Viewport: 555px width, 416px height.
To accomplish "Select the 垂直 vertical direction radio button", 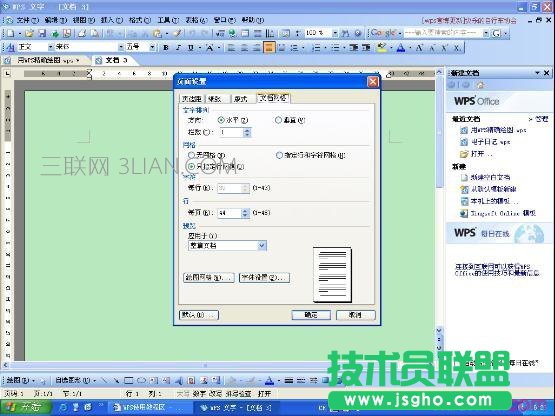I will pyautogui.click(x=278, y=120).
